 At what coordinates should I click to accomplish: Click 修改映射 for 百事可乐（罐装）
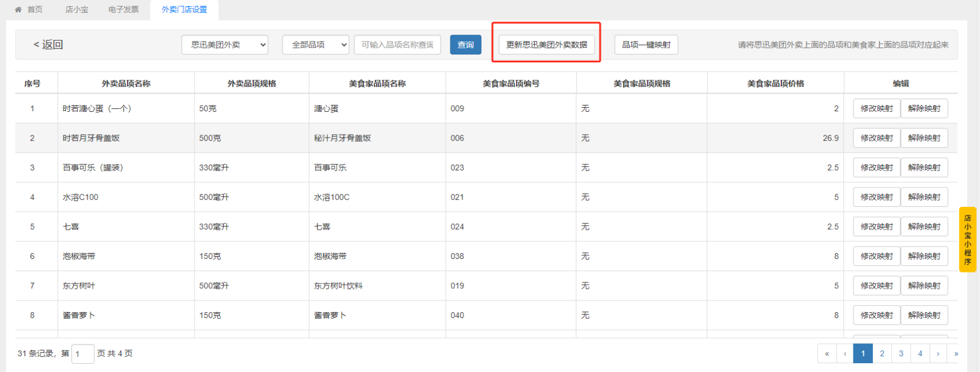[x=876, y=168]
